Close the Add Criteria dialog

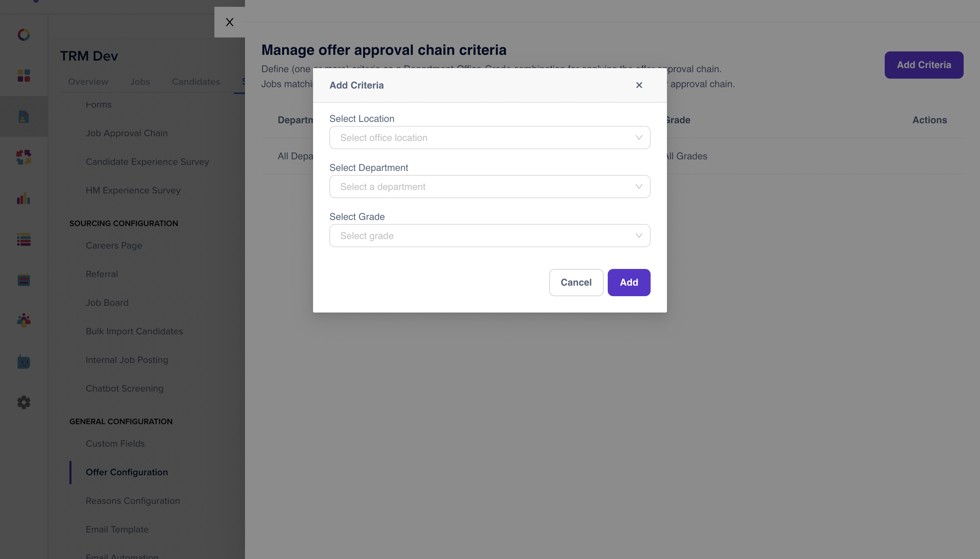pyautogui.click(x=639, y=85)
